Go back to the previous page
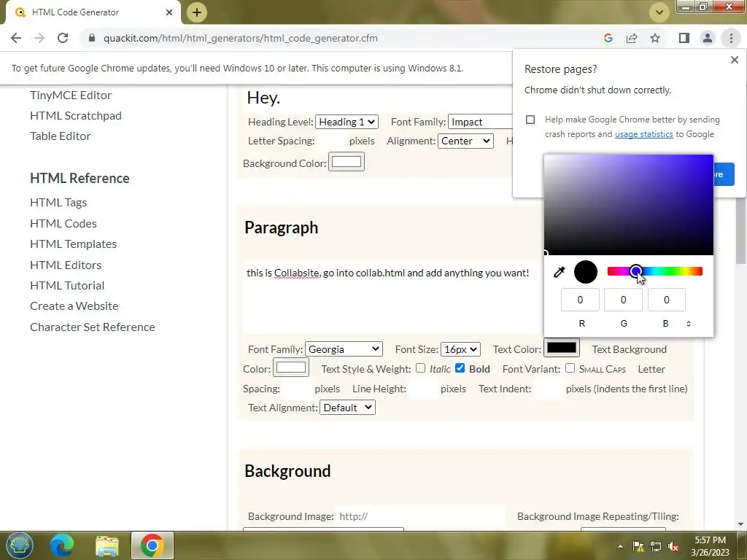Screen dimensions: 747x560 click(16, 38)
